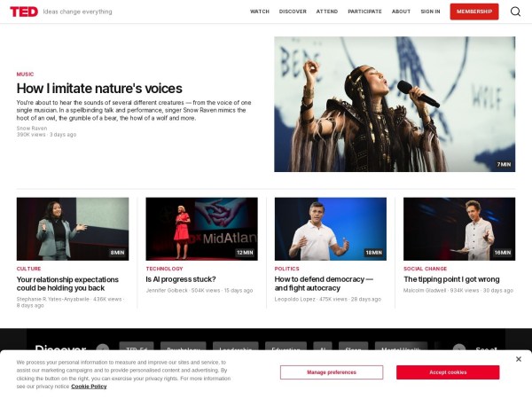Click the TED logo
This screenshot has height=399, width=532.
point(24,12)
